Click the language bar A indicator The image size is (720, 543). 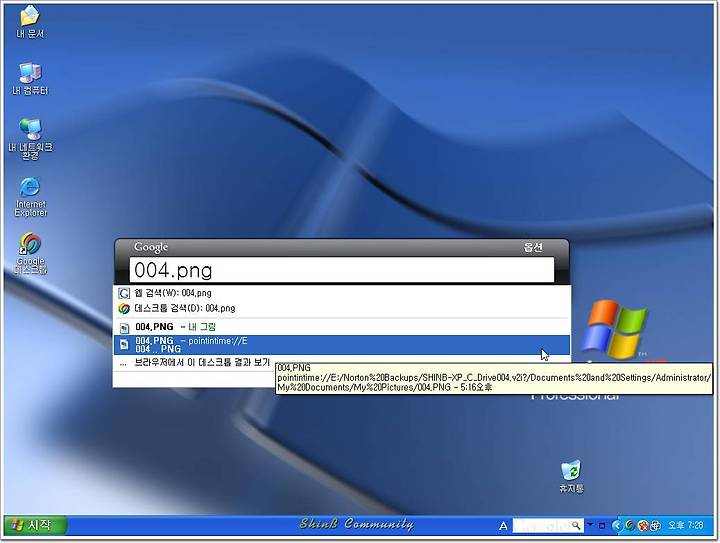click(503, 526)
